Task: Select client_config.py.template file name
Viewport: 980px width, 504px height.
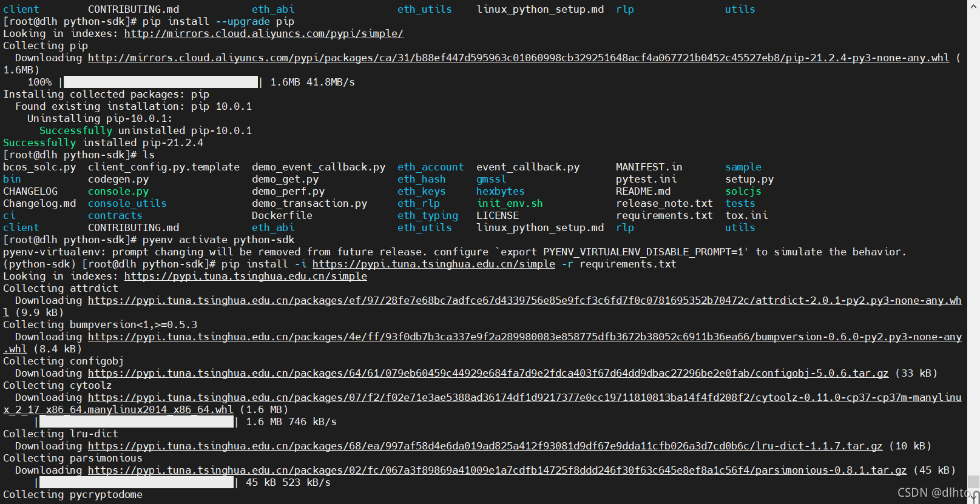Action: click(164, 167)
